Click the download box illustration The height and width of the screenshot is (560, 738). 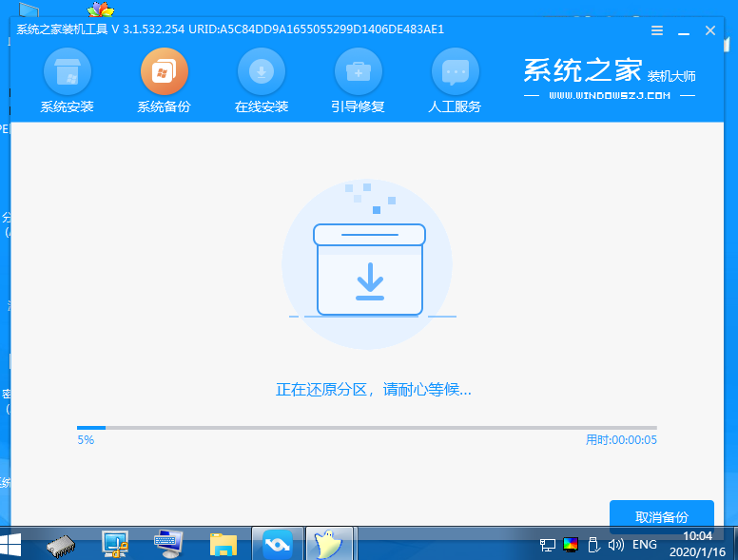[x=369, y=269]
